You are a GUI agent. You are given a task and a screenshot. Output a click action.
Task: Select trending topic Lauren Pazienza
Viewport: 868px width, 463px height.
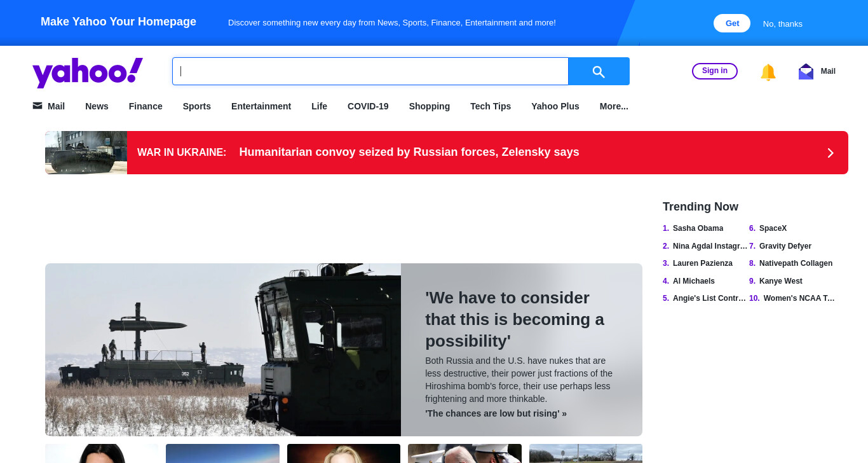click(x=703, y=263)
